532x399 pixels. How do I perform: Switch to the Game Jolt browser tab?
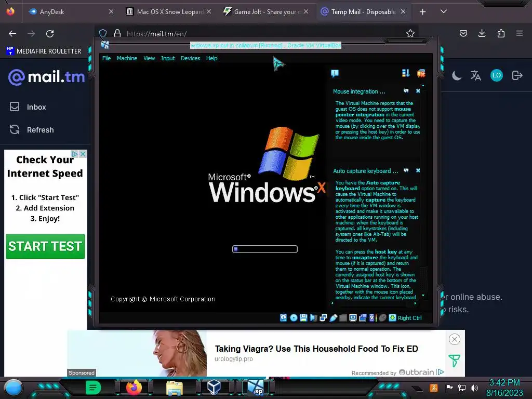265,11
